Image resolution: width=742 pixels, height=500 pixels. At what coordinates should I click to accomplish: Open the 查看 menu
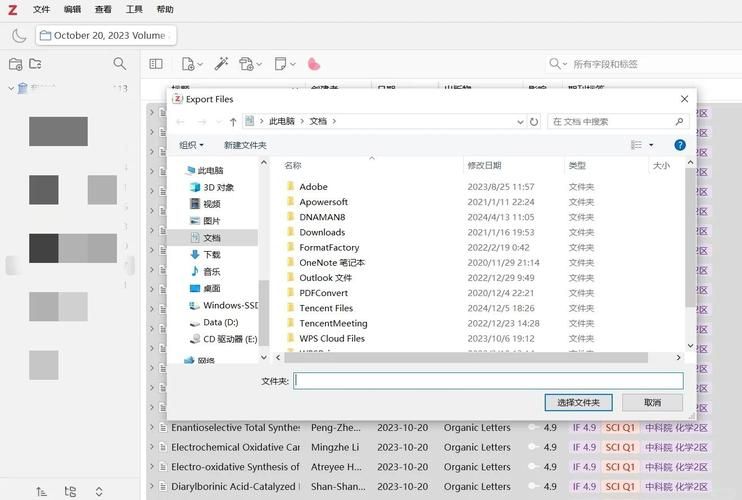103,9
